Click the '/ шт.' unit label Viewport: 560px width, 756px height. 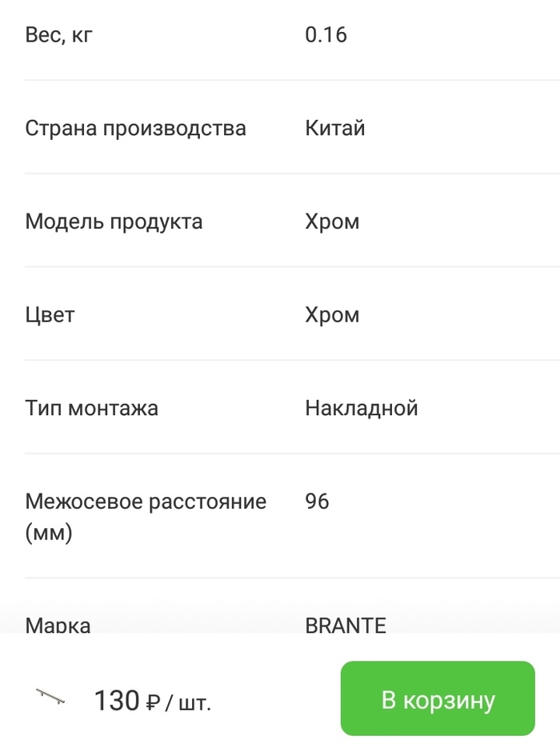pyautogui.click(x=188, y=702)
